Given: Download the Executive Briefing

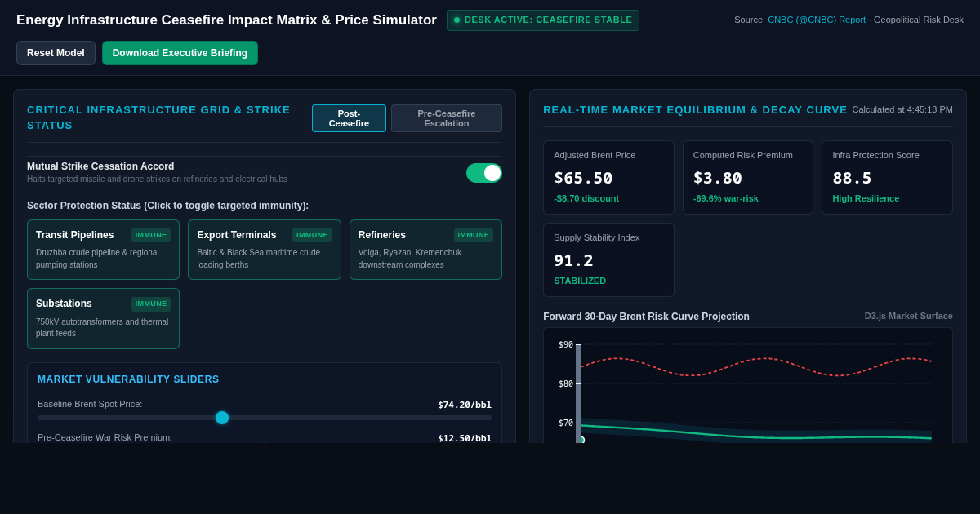Looking at the screenshot, I should 180,53.
